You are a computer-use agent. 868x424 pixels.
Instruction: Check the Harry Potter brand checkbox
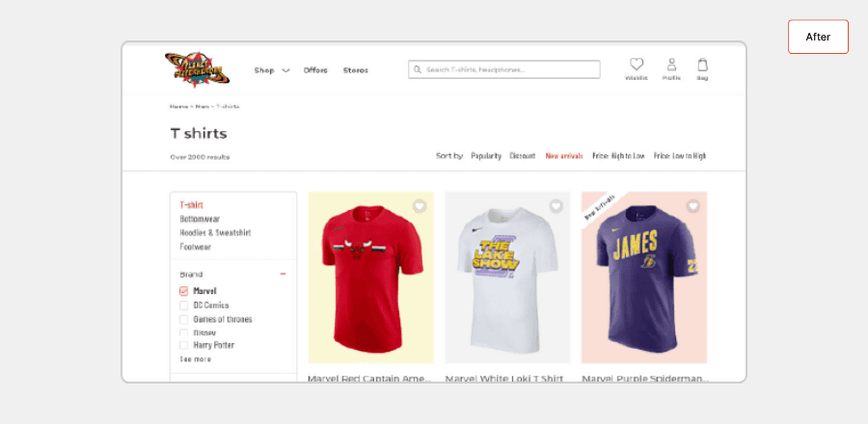[x=184, y=345]
